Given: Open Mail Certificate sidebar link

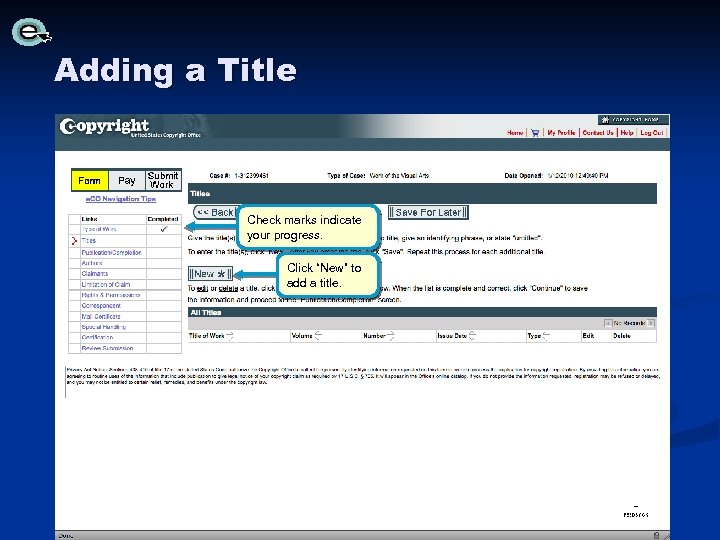Looking at the screenshot, I should (x=101, y=317).
